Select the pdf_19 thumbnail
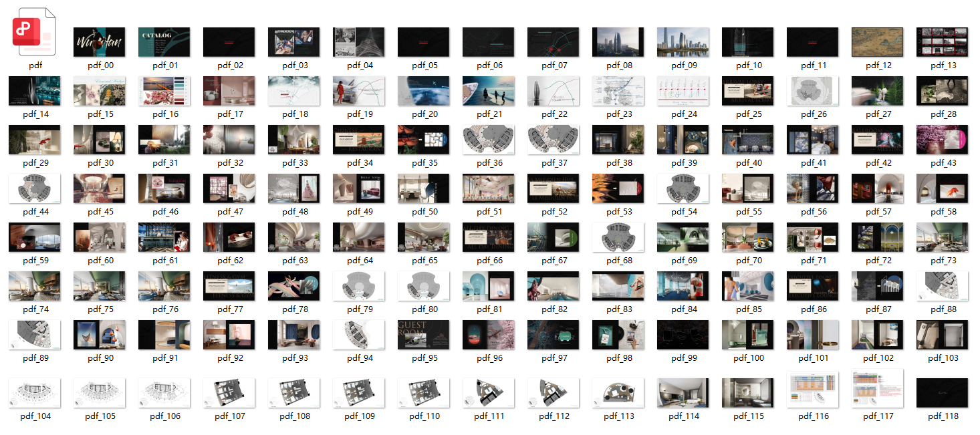Screen dimensions: 980x435 pos(359,91)
